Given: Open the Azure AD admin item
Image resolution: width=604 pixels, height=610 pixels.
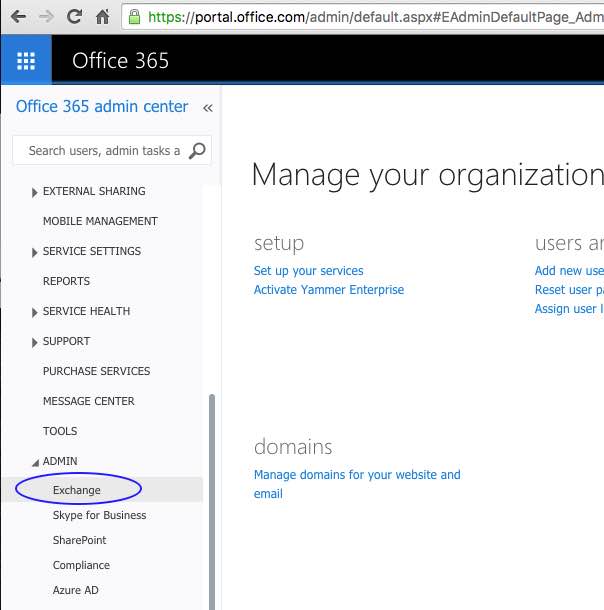Looking at the screenshot, I should [76, 590].
